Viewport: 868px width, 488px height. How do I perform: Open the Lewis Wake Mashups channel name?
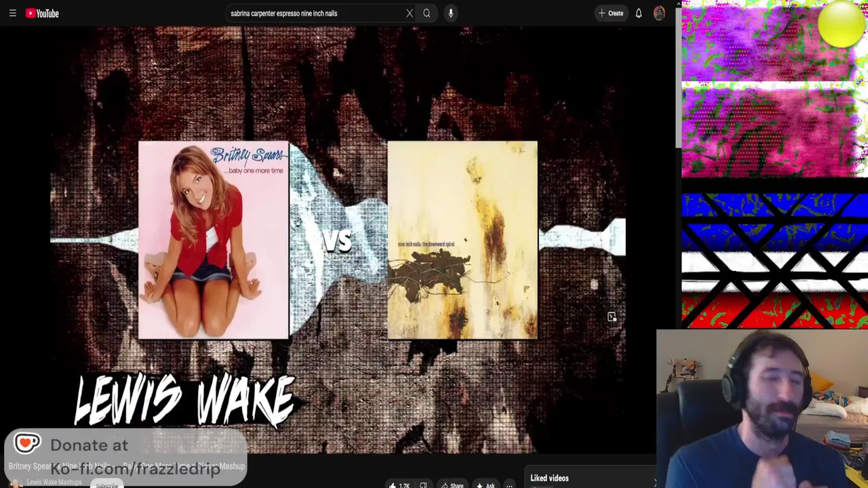pos(54,483)
